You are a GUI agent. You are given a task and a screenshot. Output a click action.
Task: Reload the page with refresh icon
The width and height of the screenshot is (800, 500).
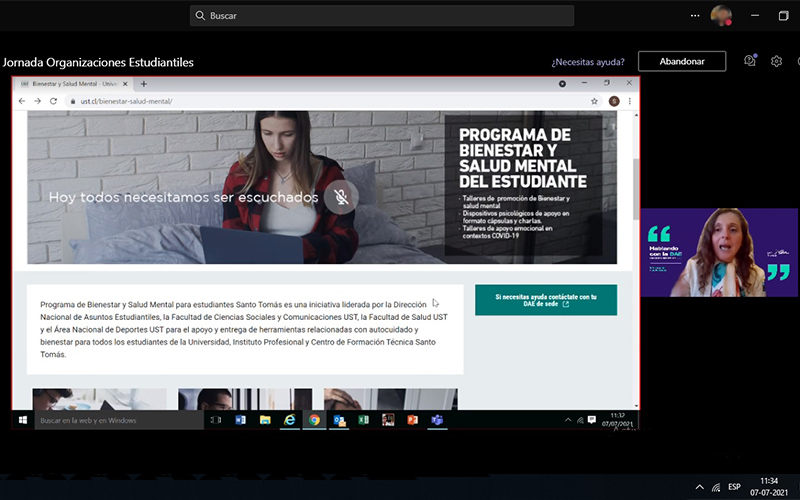tap(53, 101)
